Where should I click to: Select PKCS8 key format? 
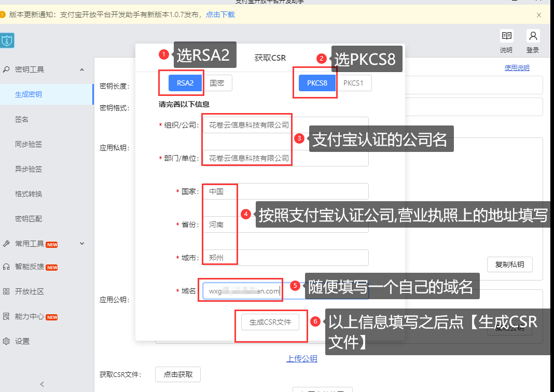tap(317, 83)
